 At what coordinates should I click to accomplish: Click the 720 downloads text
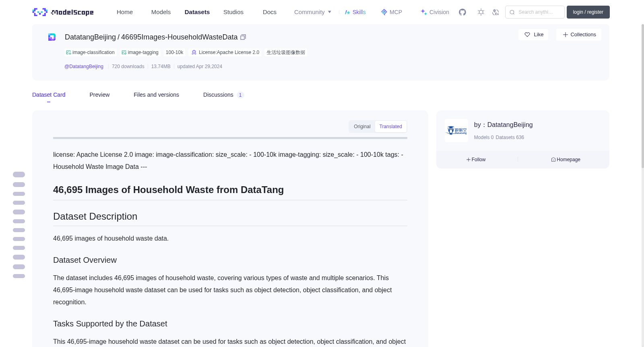[128, 66]
